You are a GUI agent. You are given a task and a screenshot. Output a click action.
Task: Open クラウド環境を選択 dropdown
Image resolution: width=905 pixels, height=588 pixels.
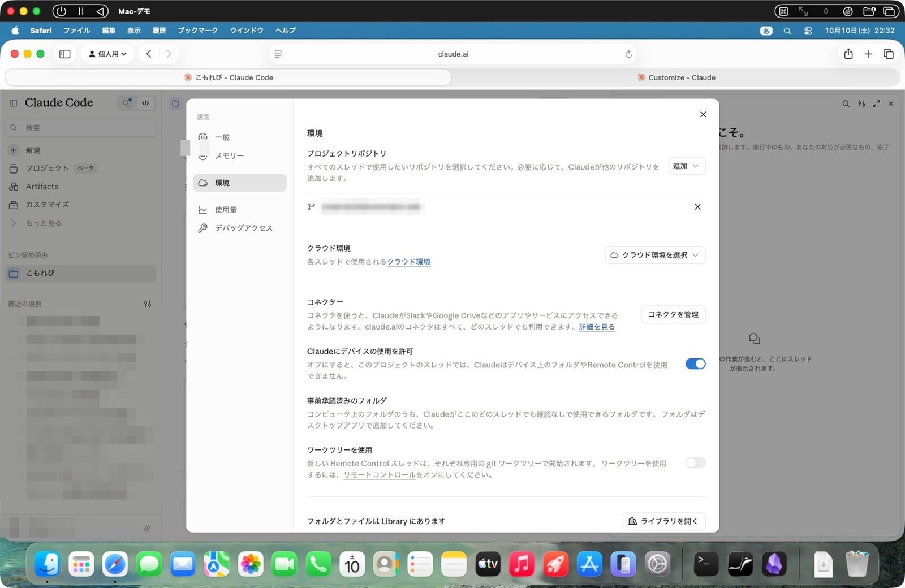(x=655, y=255)
